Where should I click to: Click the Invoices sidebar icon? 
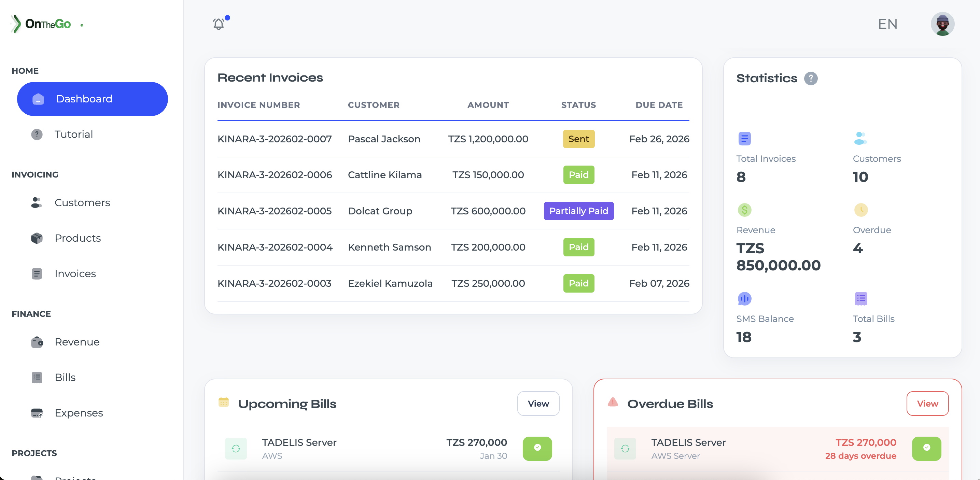coord(37,273)
